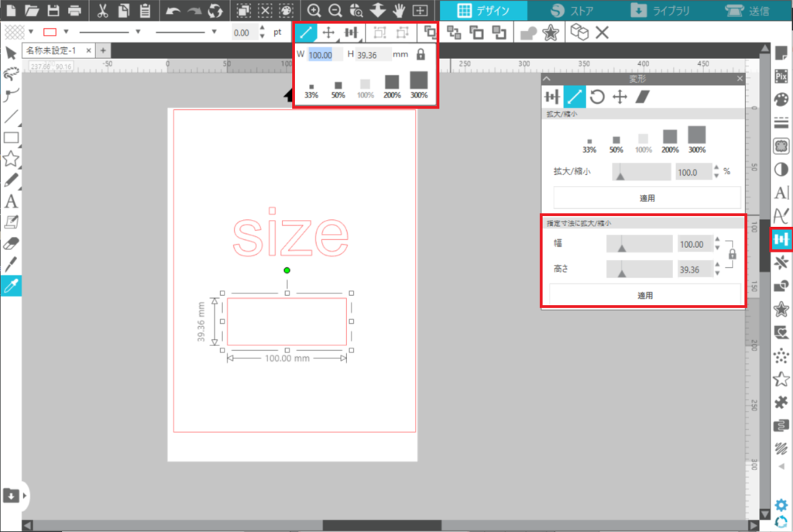Click the Undo arrow in top toolbar

pyautogui.click(x=173, y=11)
